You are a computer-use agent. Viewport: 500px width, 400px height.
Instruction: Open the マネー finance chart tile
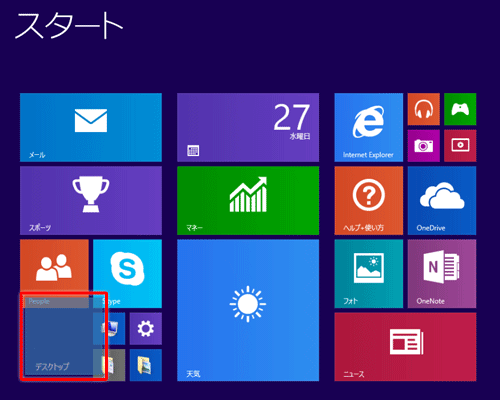248,201
